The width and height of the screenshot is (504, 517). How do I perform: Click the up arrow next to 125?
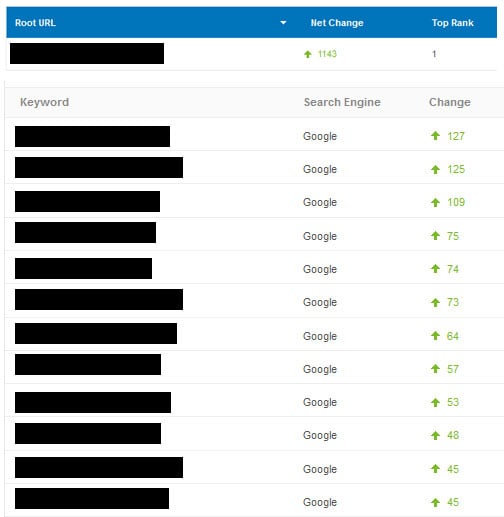(435, 169)
